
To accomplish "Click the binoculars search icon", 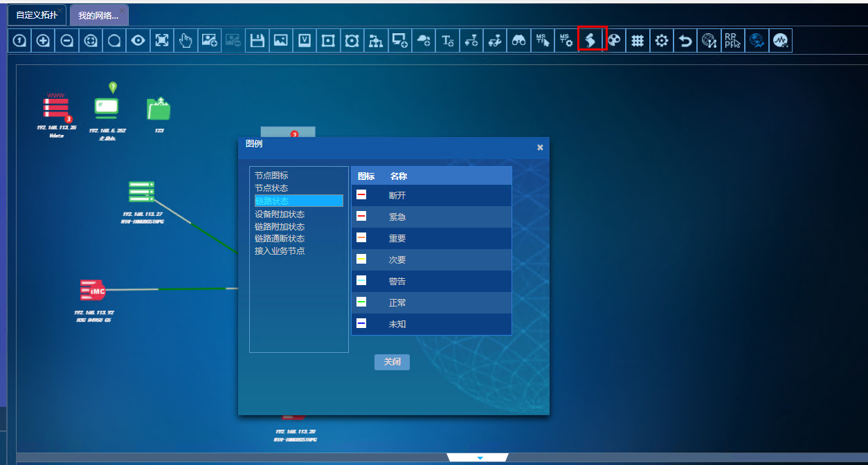I will tap(518, 41).
